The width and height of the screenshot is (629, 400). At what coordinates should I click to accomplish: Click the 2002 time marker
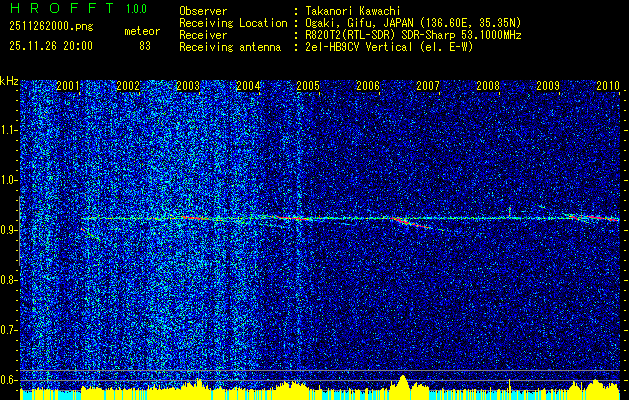(x=128, y=86)
